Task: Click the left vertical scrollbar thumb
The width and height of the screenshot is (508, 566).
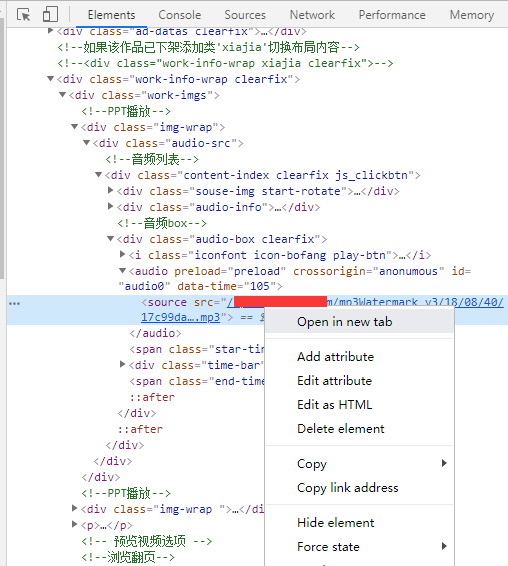Action: click(x=2, y=149)
